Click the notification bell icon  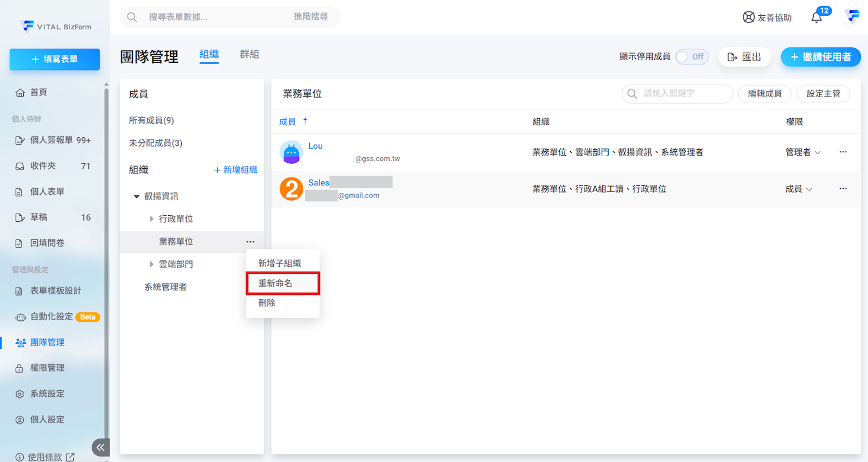coord(816,17)
